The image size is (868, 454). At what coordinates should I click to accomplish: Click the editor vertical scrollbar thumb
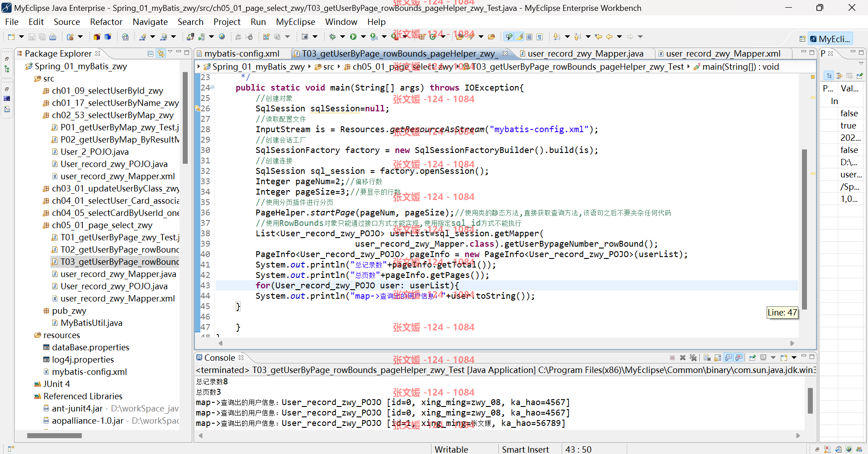[x=804, y=229]
